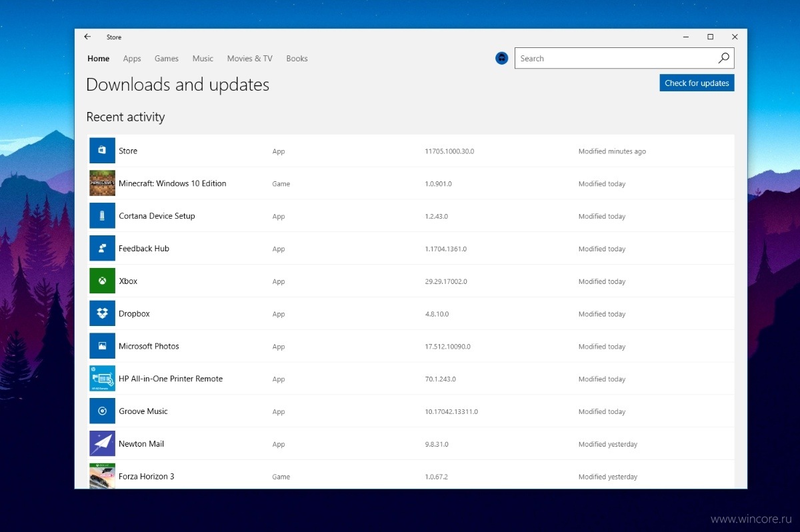The image size is (800, 532).
Task: Open the Groove Music name
Action: (x=143, y=411)
